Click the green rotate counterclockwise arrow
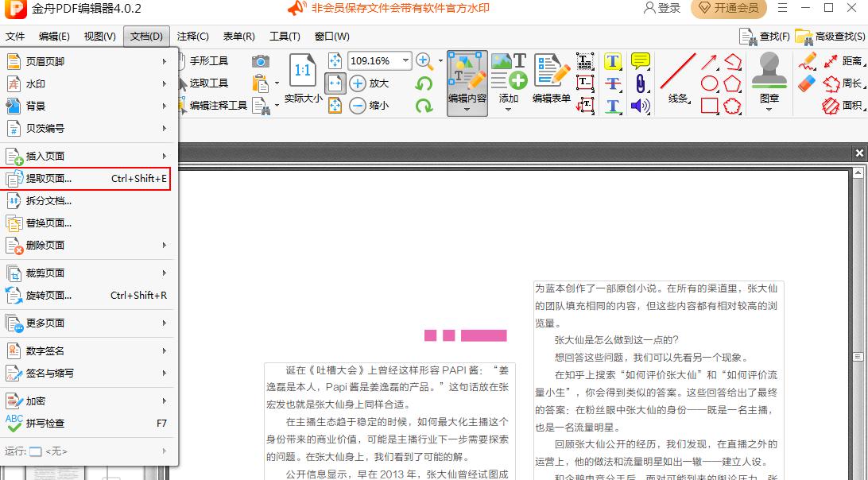Viewport: 868px width, 480px height. click(424, 85)
